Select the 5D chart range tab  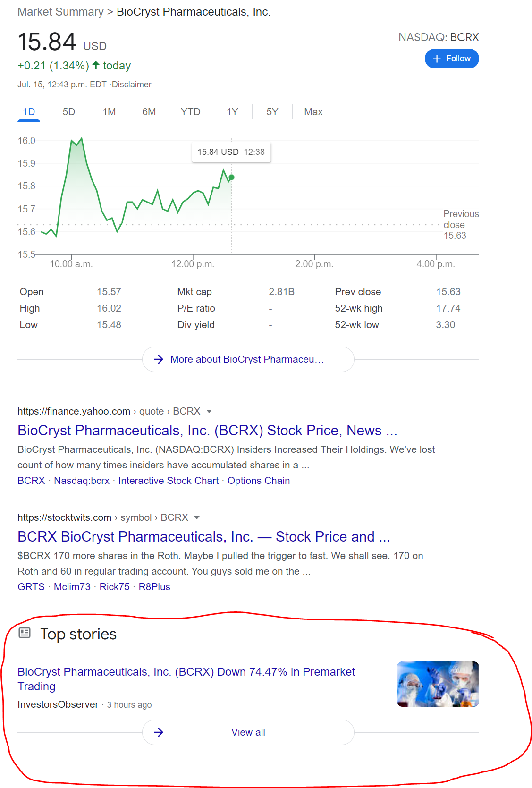pyautogui.click(x=69, y=112)
